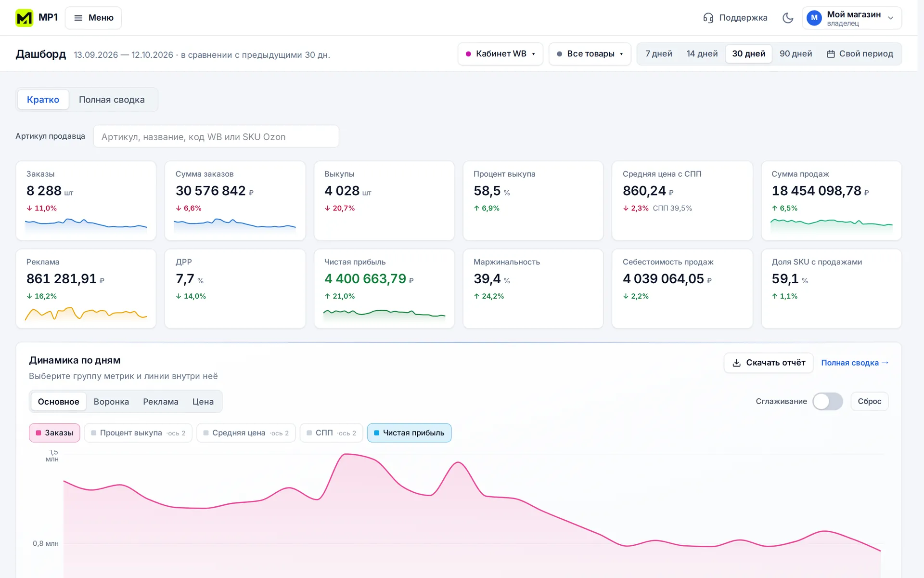Click the MP1 logo icon
The width and height of the screenshot is (924, 578).
click(24, 18)
